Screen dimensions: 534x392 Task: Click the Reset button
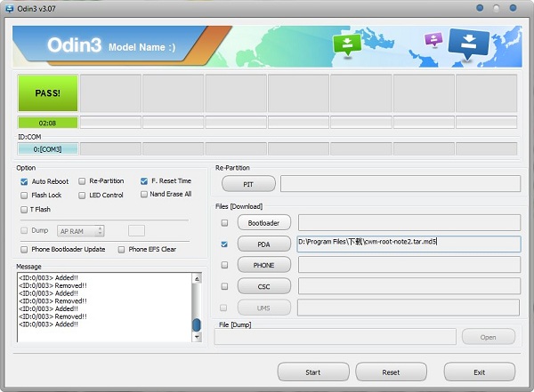point(390,372)
